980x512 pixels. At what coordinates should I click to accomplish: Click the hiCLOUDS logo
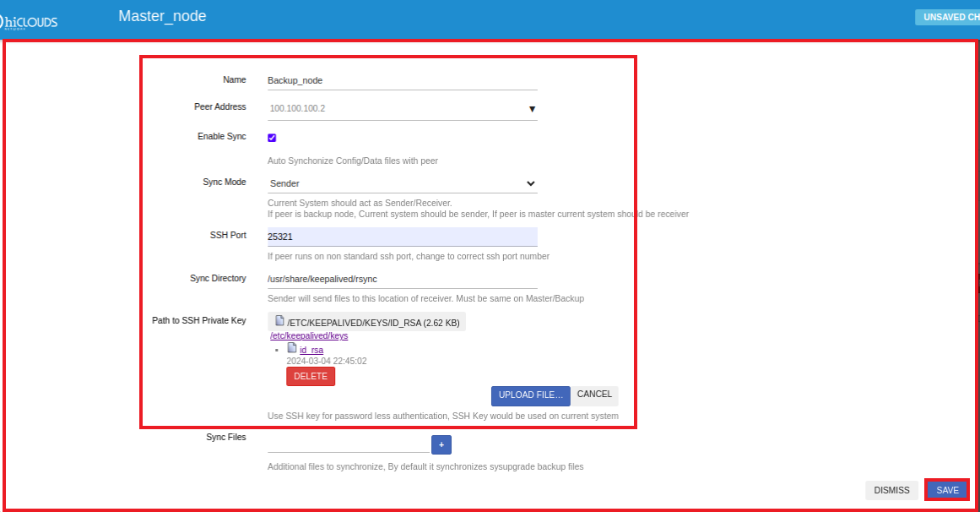(x=29, y=22)
